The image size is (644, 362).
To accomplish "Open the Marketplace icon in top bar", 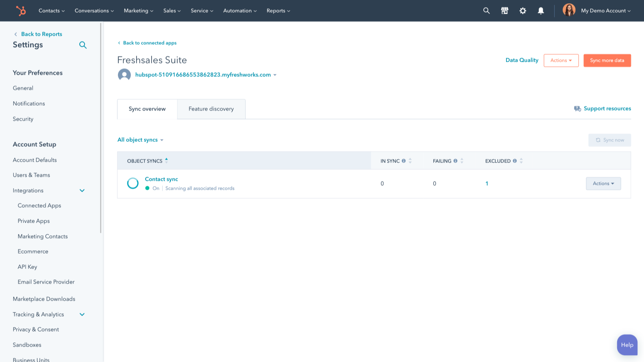I will coord(505,11).
